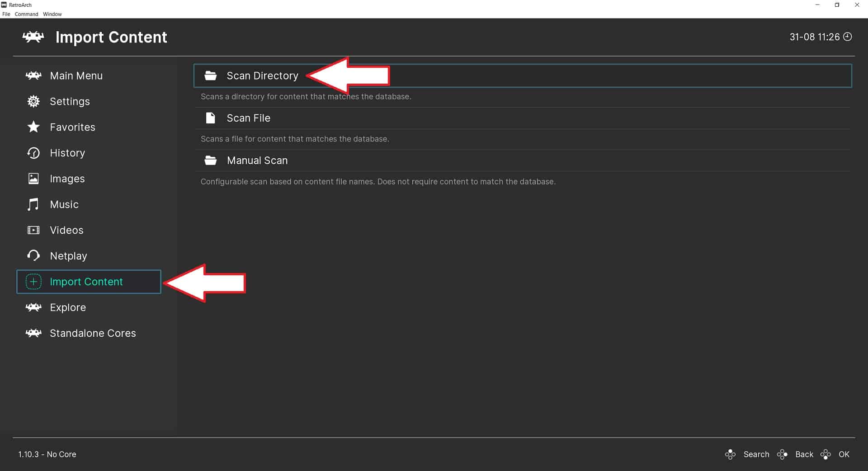
Task: Click Search in the bottom bar
Action: (x=755, y=454)
